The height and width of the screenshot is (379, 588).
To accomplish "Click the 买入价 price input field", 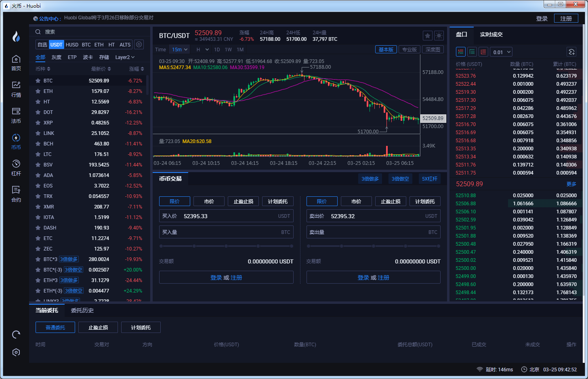I will pos(226,216).
